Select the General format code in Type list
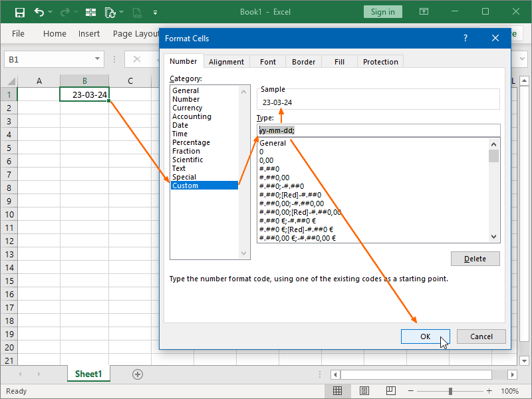Viewport: 532px width, 399px height. pyautogui.click(x=273, y=142)
